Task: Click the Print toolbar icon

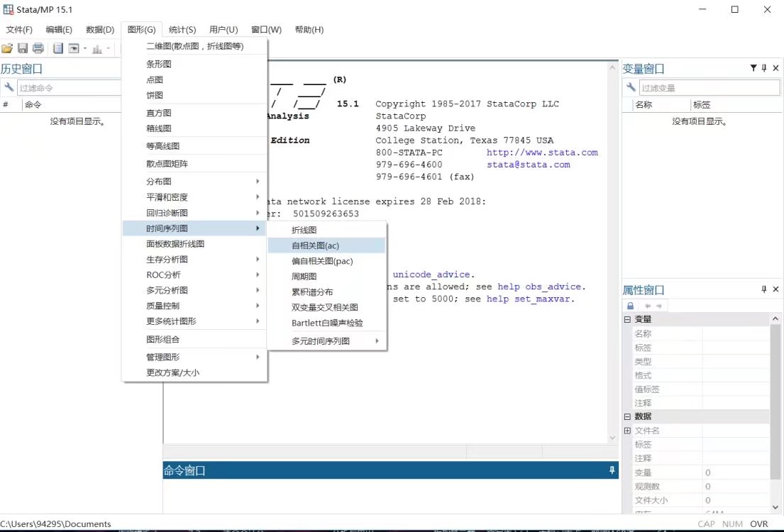Action: point(38,48)
